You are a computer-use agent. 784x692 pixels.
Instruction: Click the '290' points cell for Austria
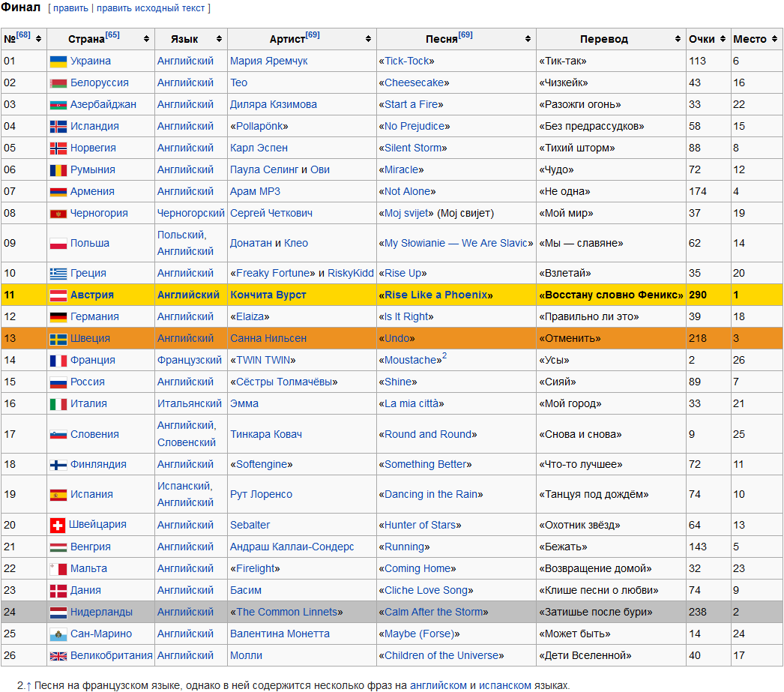pyautogui.click(x=708, y=295)
